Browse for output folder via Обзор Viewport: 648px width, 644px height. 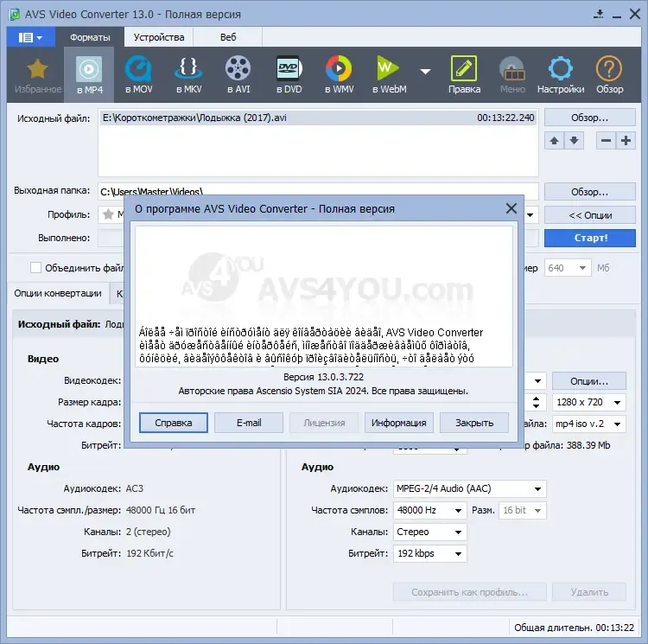[590, 192]
